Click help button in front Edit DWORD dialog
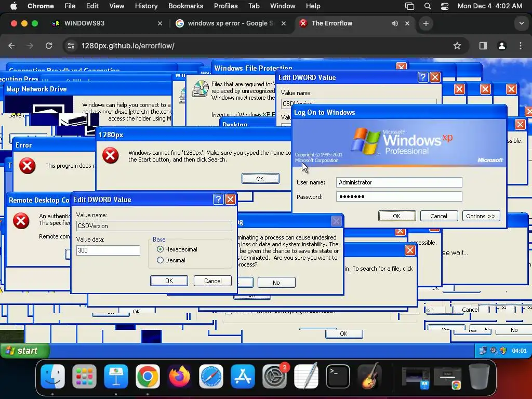Screen dimensions: 532x399 click(218, 199)
